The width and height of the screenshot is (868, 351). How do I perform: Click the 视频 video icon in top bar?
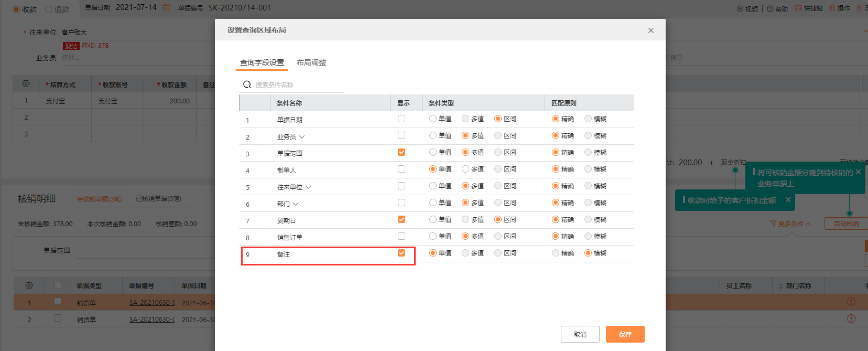pyautogui.click(x=740, y=8)
